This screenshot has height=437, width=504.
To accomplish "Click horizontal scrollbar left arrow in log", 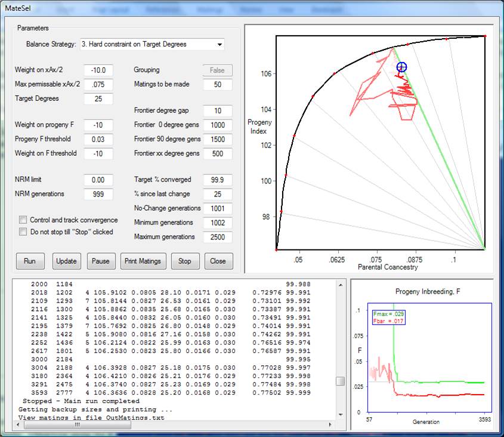I will point(18,425).
